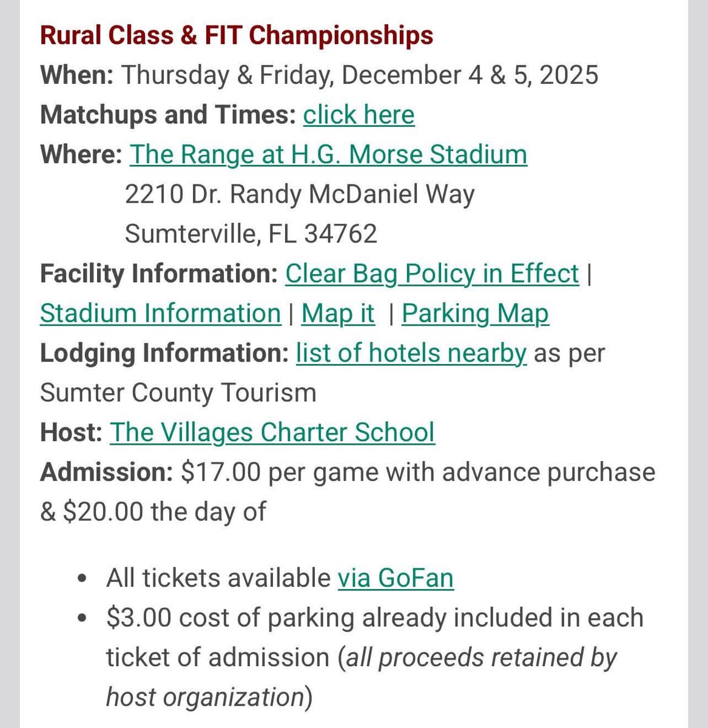Open the list of hotels nearby link
Viewport: 708px width, 728px height.
click(x=411, y=353)
